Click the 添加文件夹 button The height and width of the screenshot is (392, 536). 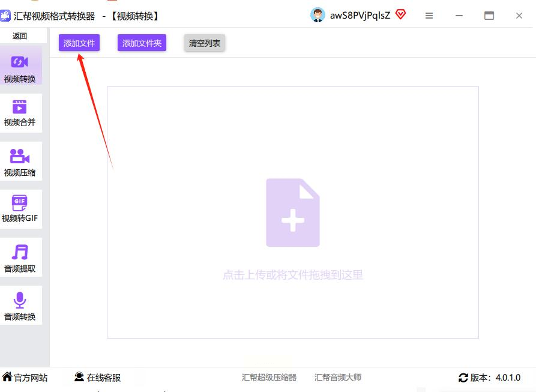(x=142, y=43)
